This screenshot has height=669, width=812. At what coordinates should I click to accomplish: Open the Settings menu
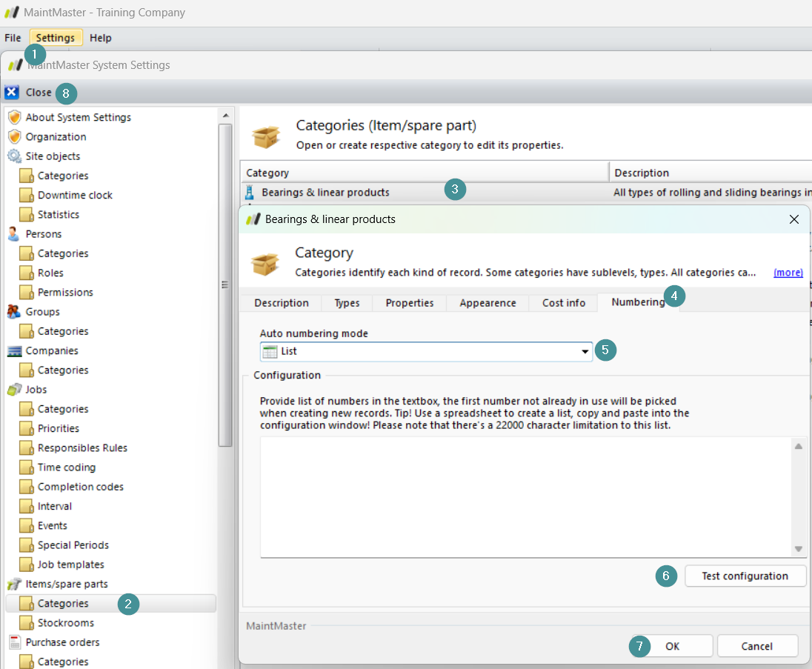point(56,38)
